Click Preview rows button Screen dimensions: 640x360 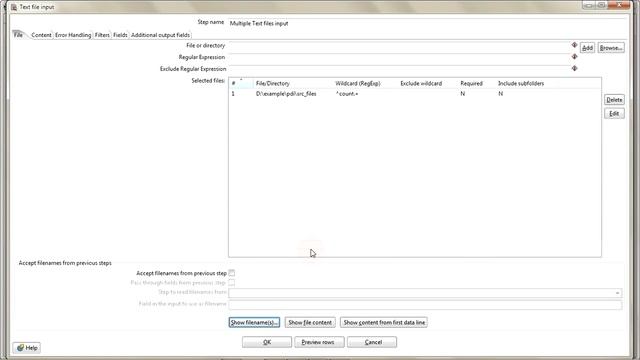[x=318, y=342]
